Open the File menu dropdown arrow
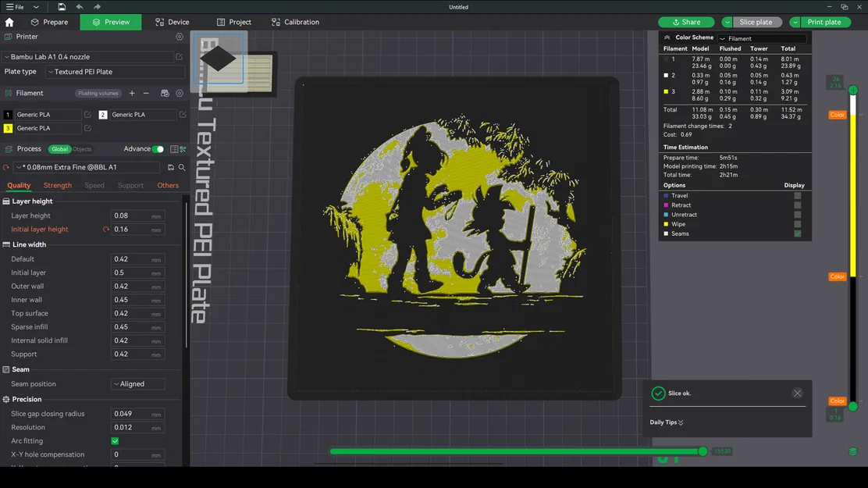Screen dimensions: 868x488 click(36, 7)
